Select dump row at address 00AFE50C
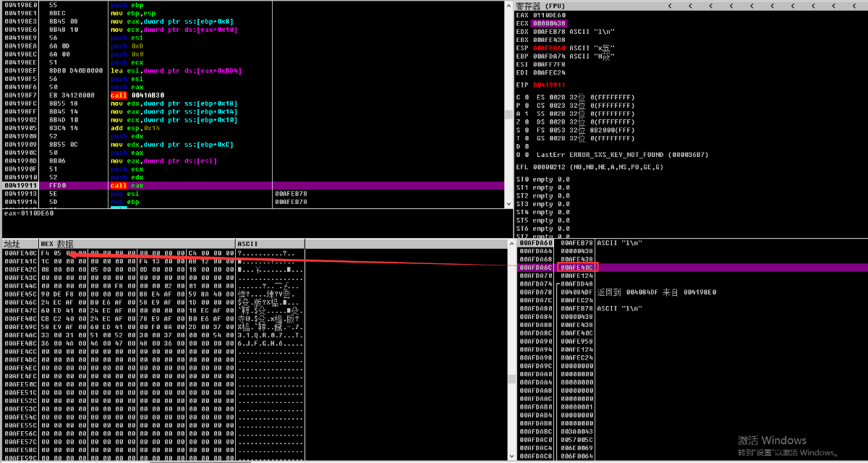This screenshot has height=463, width=868. (253, 384)
